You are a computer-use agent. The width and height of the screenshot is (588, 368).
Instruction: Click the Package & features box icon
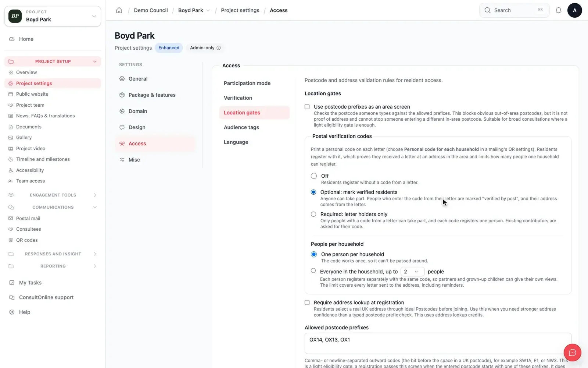122,95
